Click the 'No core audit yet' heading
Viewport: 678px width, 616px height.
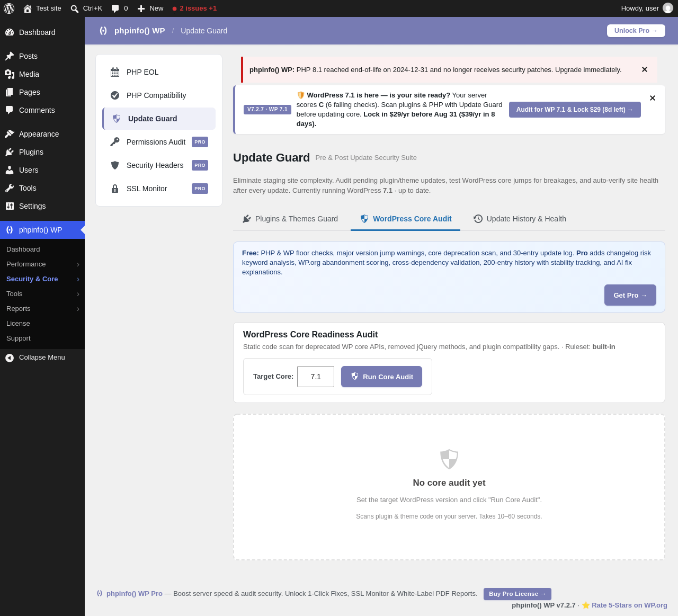[x=449, y=483]
